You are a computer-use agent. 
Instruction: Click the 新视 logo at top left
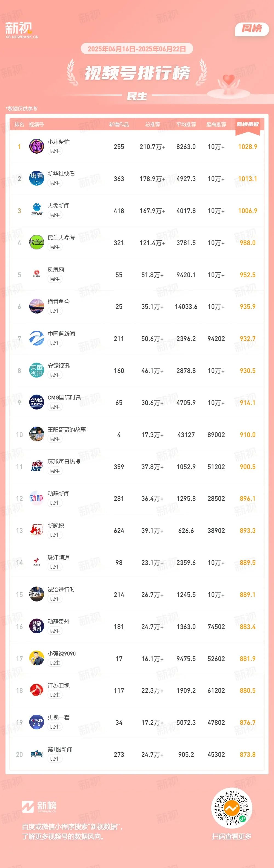[x=22, y=30]
